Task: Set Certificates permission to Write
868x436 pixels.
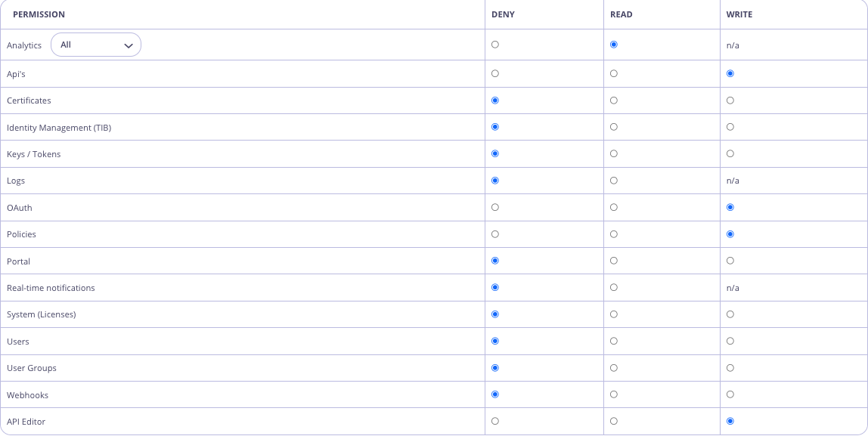Action: pos(730,100)
